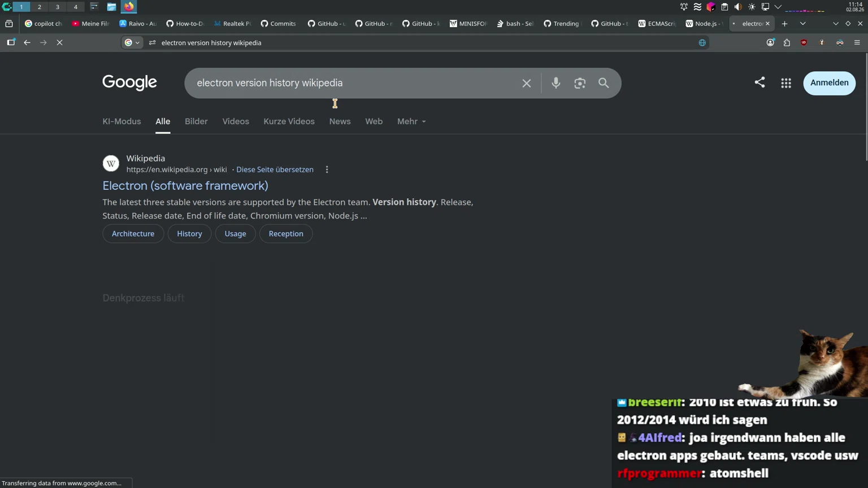The width and height of the screenshot is (868, 488).
Task: Expand the hidden system tray icons
Action: pyautogui.click(x=778, y=7)
